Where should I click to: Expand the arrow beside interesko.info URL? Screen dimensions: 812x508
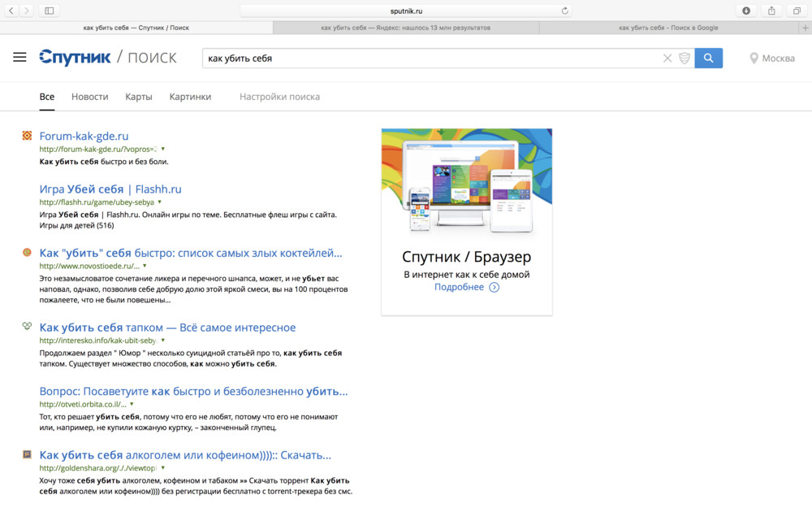pyautogui.click(x=162, y=340)
